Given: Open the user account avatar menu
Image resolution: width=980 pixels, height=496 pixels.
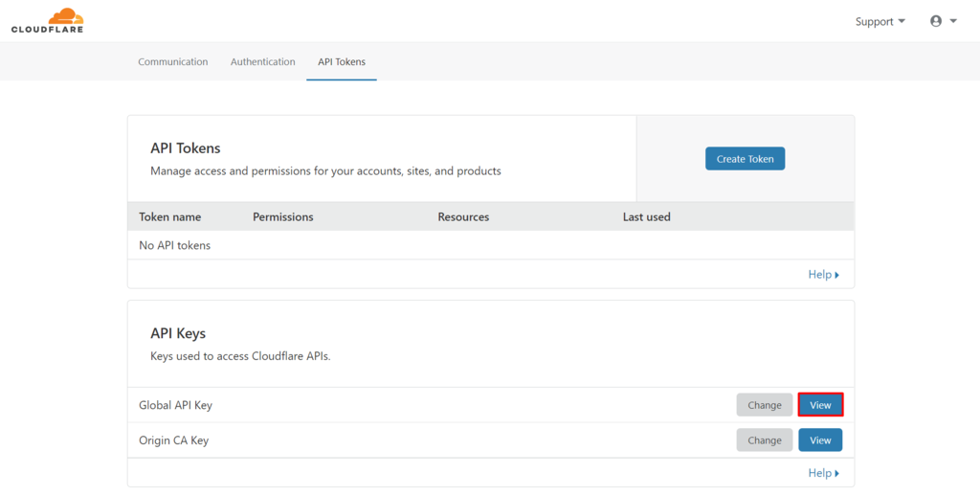Looking at the screenshot, I should pyautogui.click(x=943, y=21).
